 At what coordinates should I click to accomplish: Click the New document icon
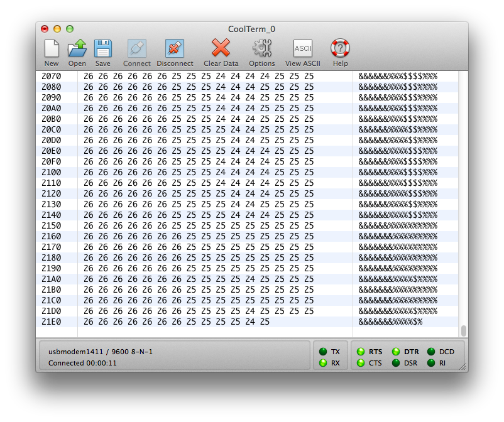pyautogui.click(x=52, y=49)
